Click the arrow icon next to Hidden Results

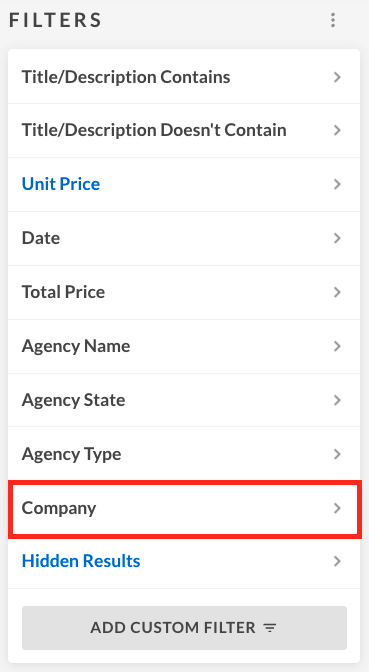tap(337, 561)
